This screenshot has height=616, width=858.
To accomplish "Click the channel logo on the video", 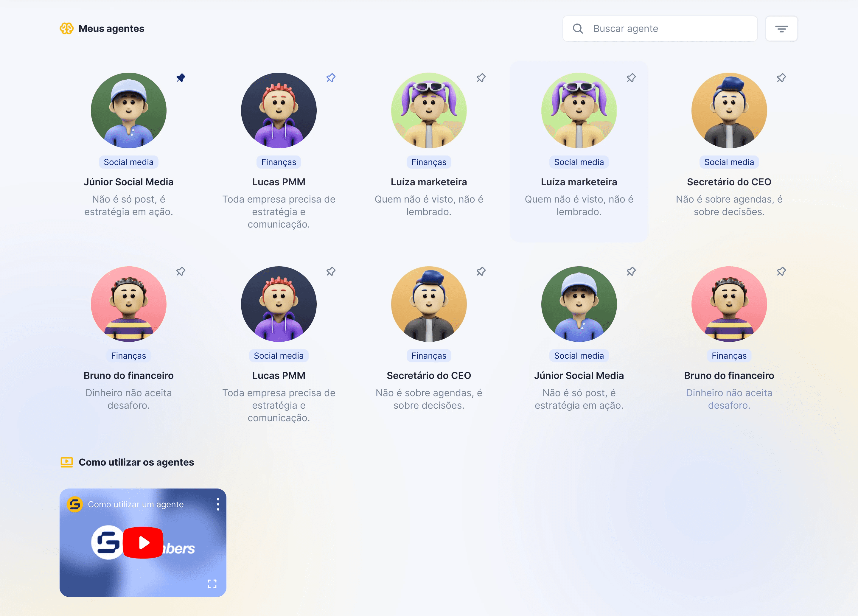I will (x=75, y=504).
